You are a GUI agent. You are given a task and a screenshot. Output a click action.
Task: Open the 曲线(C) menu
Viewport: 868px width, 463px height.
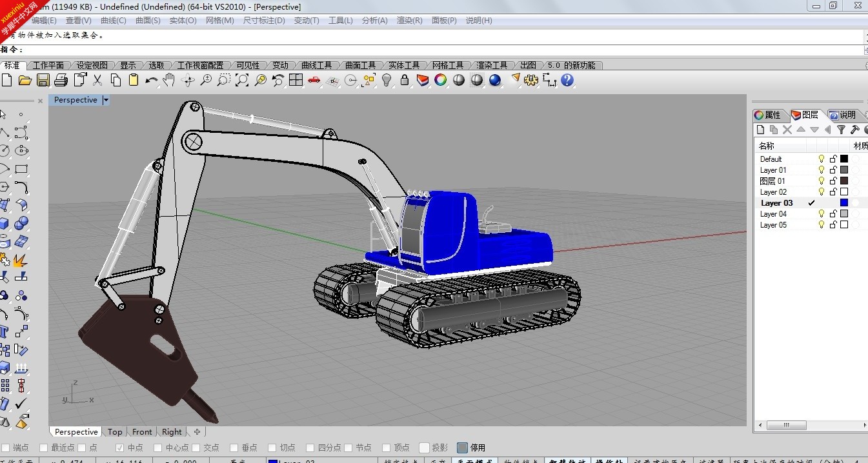113,21
